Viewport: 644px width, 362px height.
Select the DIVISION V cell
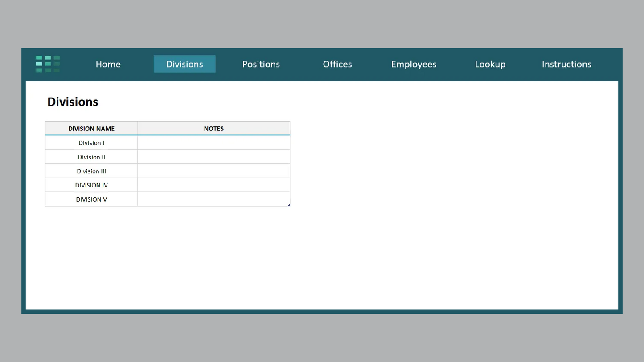click(91, 199)
